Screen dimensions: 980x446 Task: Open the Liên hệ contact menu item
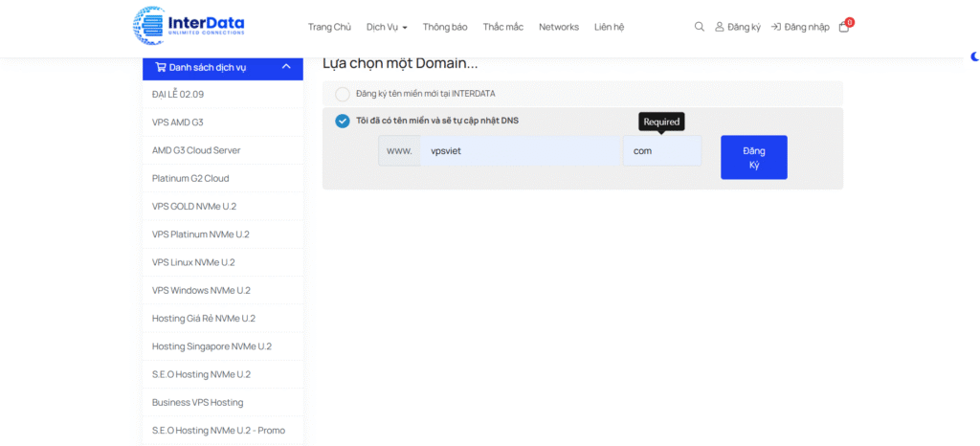click(609, 27)
